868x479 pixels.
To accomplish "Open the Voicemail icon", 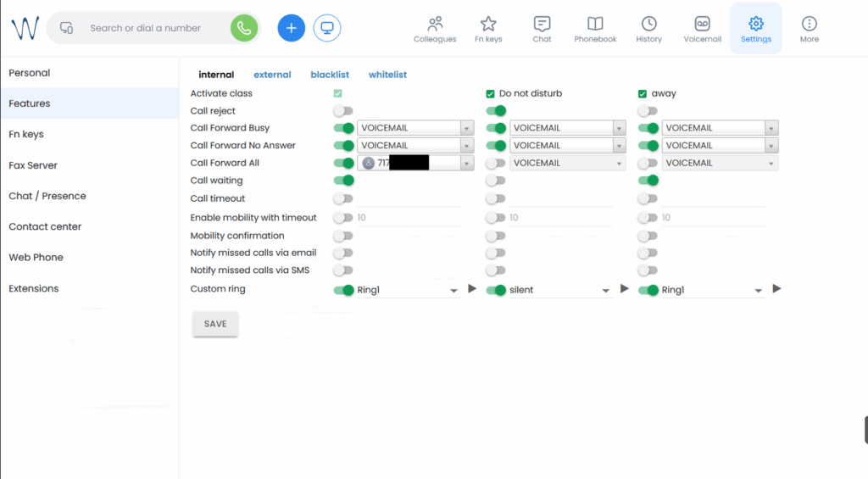I will pyautogui.click(x=702, y=29).
